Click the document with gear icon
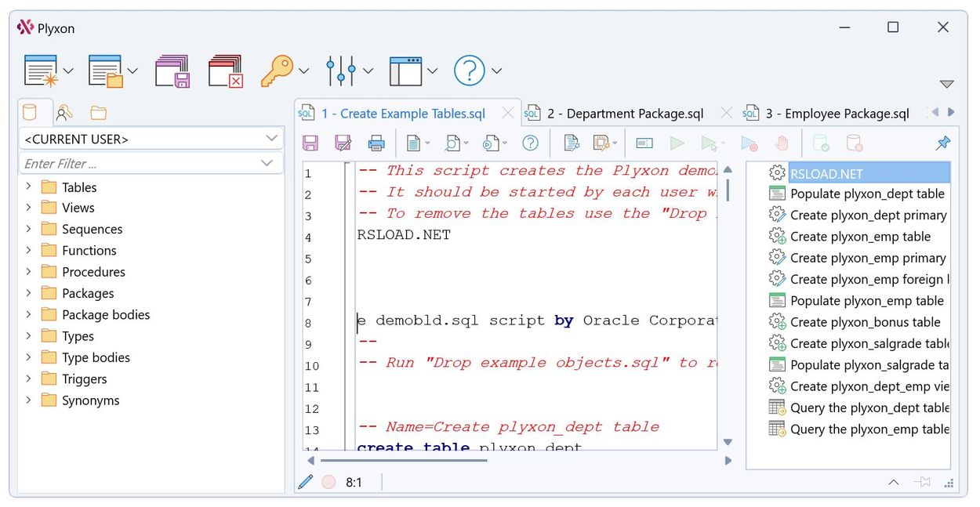Viewport: 980px width, 507px height. tap(572, 143)
